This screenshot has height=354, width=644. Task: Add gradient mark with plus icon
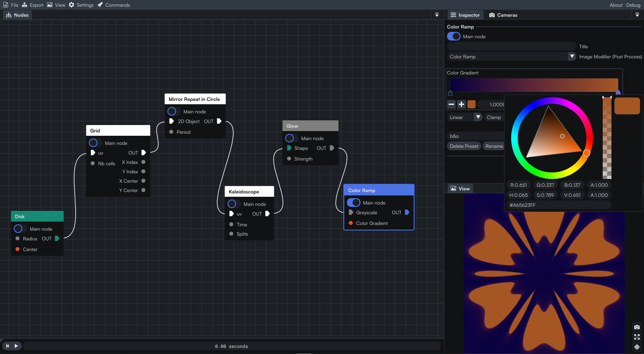(461, 104)
